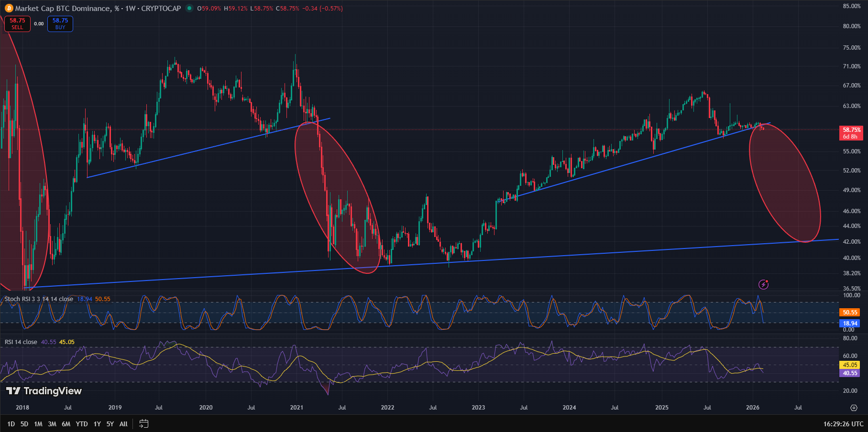Open the go-to-date calendar icon
The width and height of the screenshot is (868, 432).
[143, 423]
